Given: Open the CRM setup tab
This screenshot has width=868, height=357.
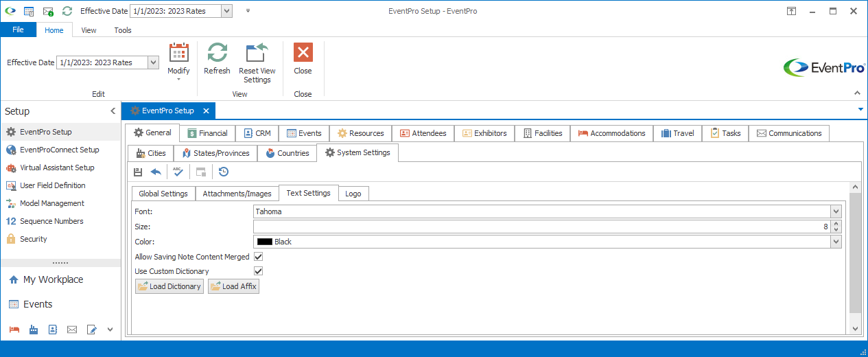Looking at the screenshot, I should pos(257,133).
